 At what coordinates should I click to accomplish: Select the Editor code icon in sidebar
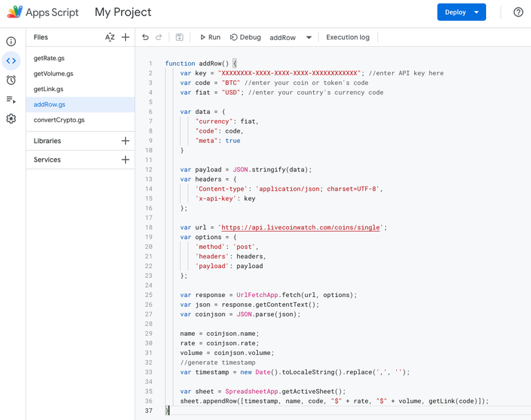click(x=11, y=61)
